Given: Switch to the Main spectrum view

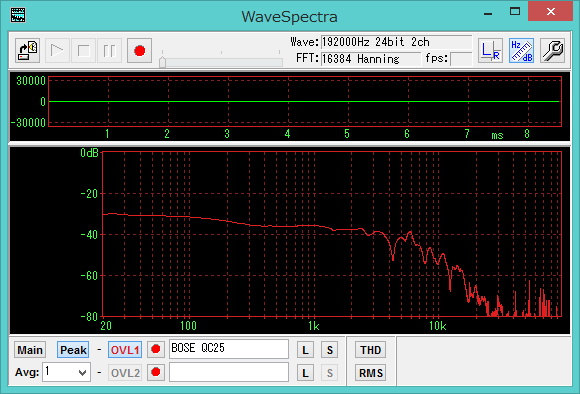Looking at the screenshot, I should [x=30, y=350].
